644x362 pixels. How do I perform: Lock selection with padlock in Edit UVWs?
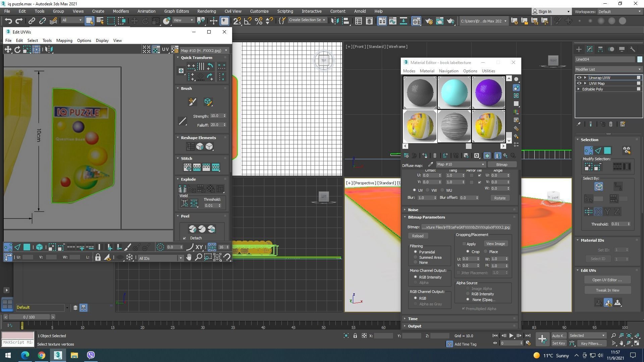[x=98, y=257]
